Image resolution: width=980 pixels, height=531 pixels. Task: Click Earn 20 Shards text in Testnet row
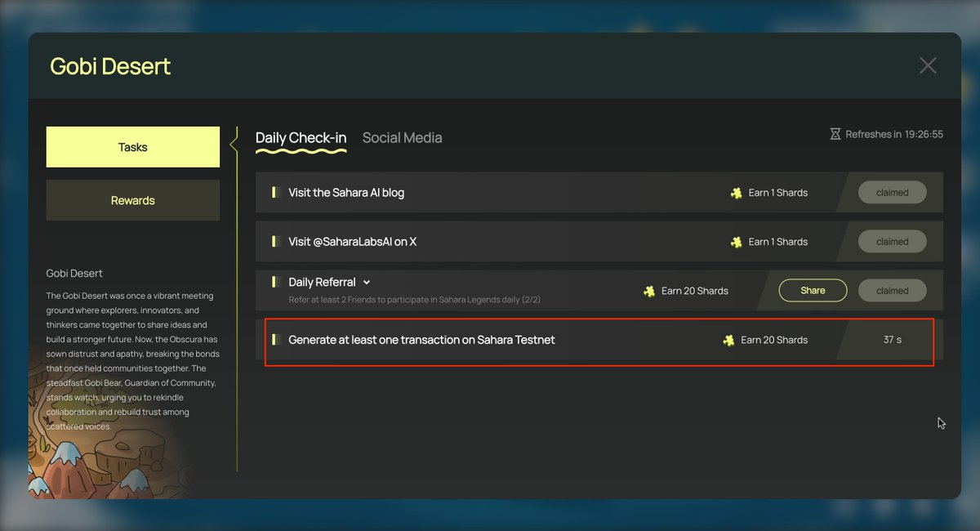774,340
